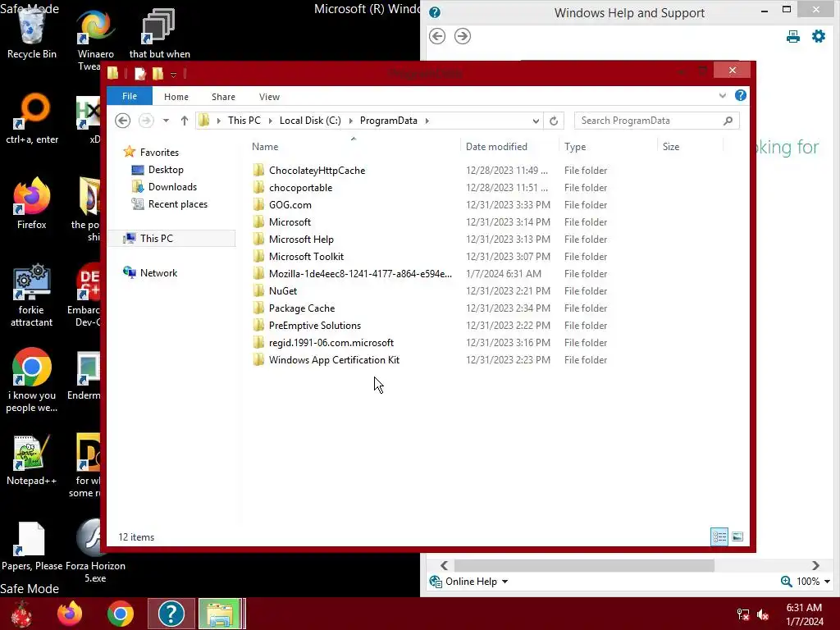Expand This PC breadcrumb arrow
The image size is (840, 630).
(270, 121)
